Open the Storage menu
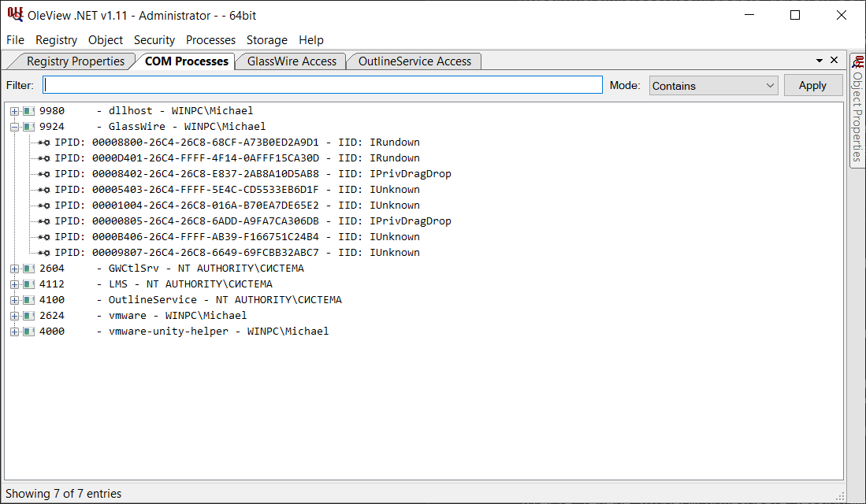The width and height of the screenshot is (866, 504). pos(267,39)
